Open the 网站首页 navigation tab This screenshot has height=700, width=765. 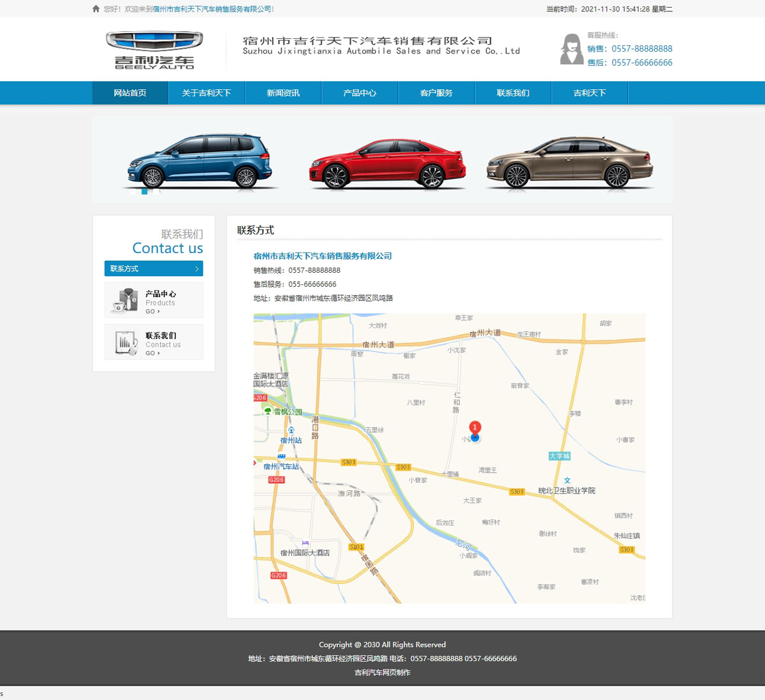(130, 93)
